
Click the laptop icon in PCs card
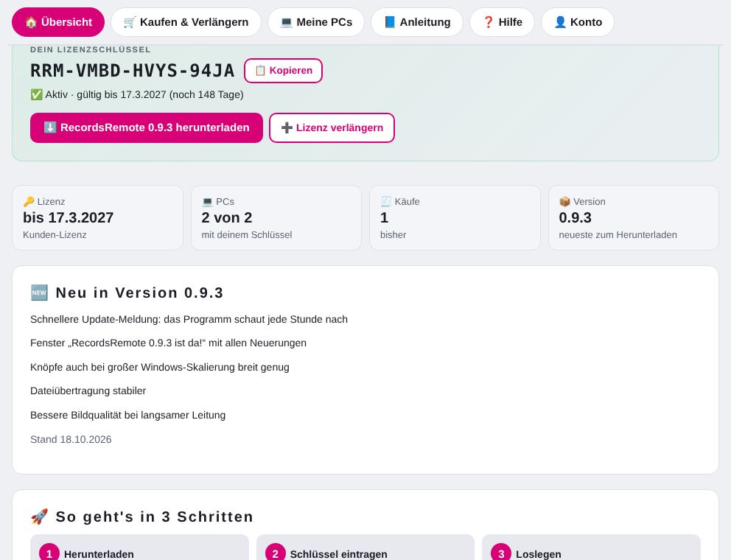pyautogui.click(x=208, y=201)
